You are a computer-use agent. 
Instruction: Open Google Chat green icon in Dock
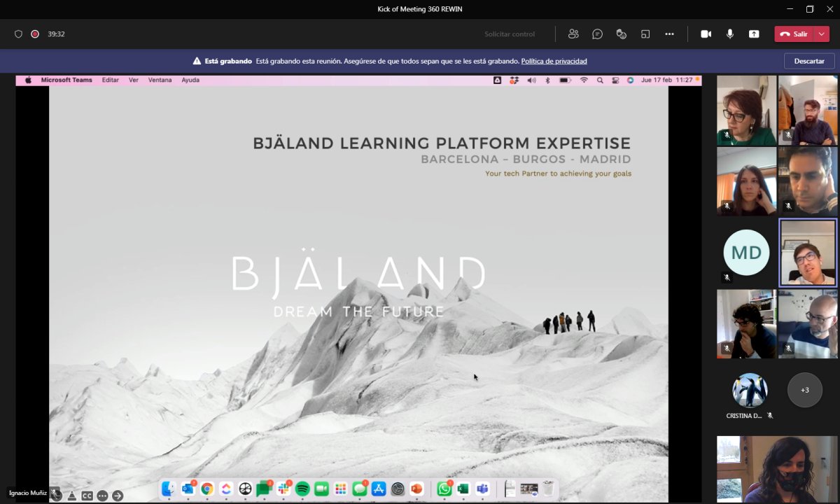pyautogui.click(x=264, y=489)
